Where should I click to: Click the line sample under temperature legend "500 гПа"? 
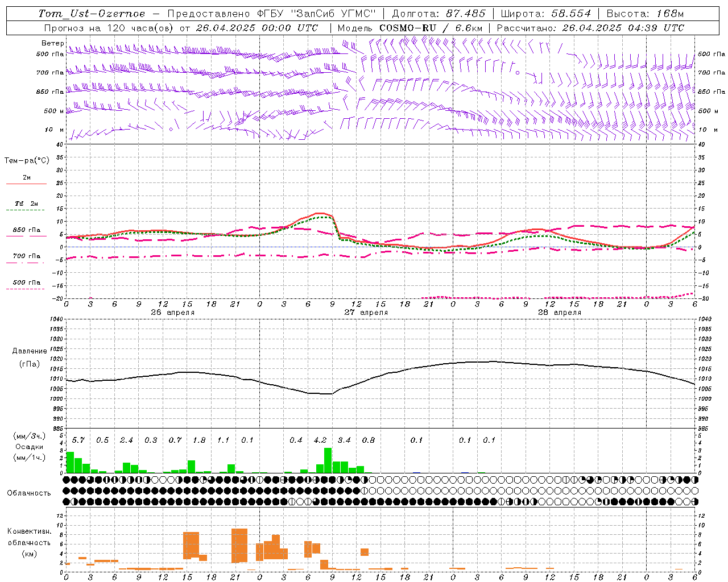click(x=25, y=289)
